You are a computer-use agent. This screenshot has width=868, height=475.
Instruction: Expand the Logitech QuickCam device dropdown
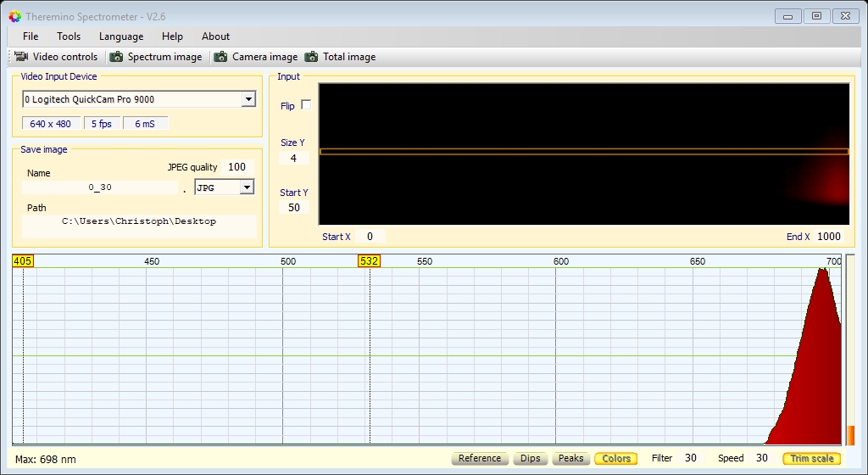click(x=248, y=99)
